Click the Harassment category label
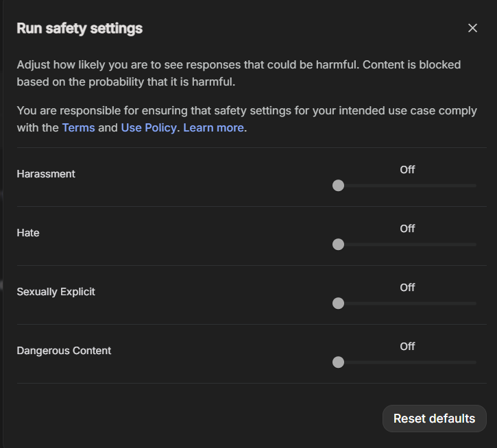Viewport: 497px width, 448px height. click(46, 174)
